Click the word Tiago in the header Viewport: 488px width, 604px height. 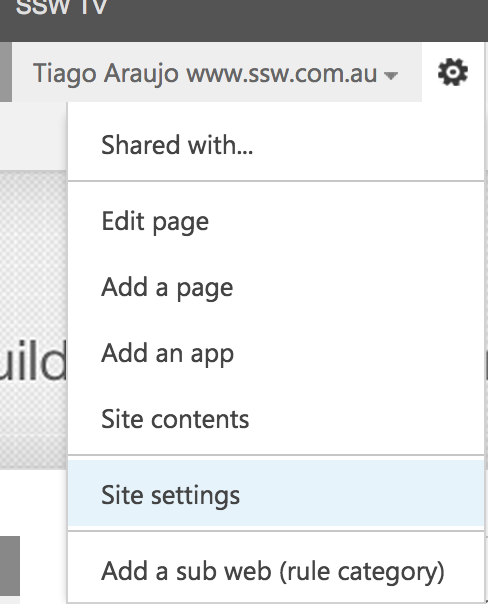point(64,73)
